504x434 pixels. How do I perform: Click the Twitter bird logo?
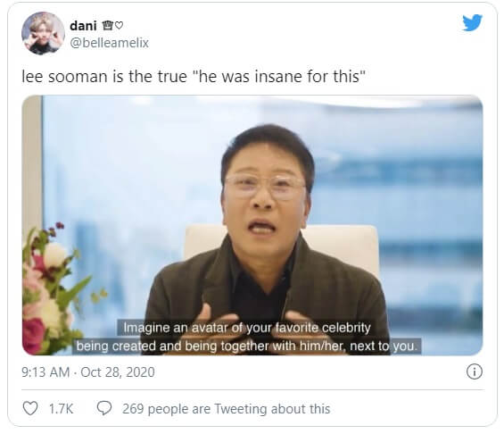(x=472, y=22)
